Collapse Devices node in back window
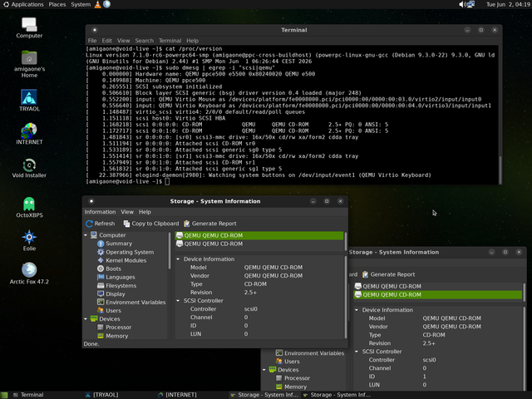Viewport: 532px width, 399px height. click(x=264, y=370)
